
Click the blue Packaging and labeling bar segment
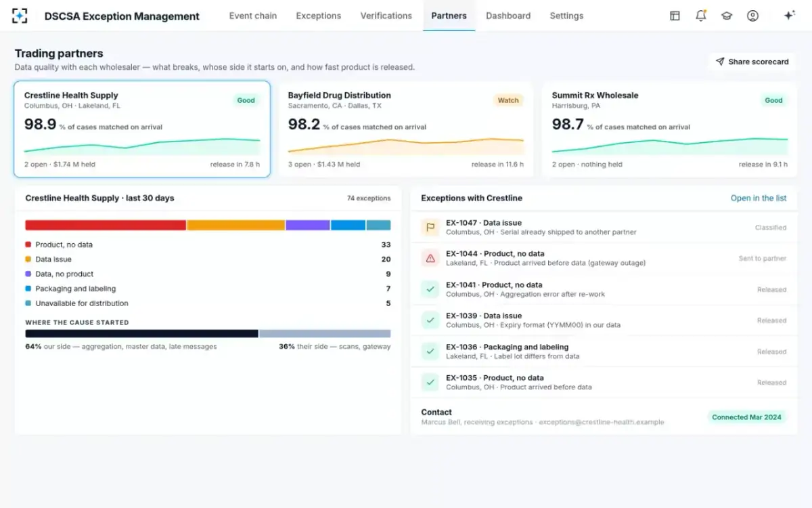click(348, 225)
